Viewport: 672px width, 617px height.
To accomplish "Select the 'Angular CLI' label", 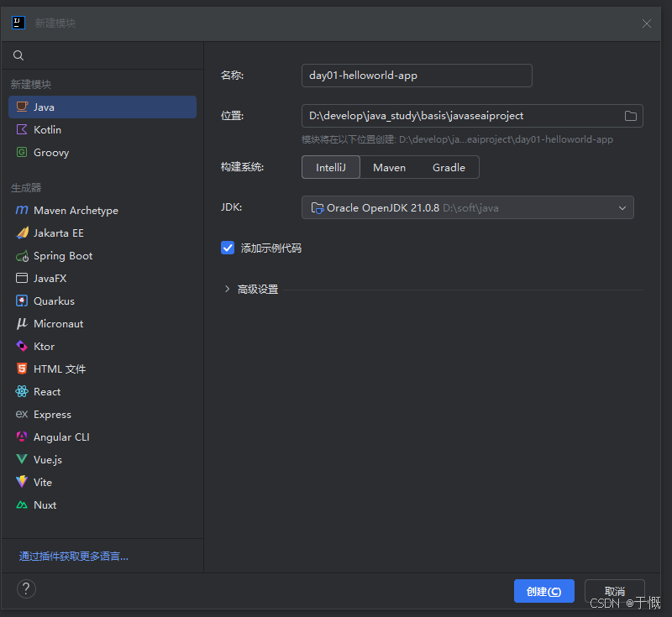I will pos(61,437).
